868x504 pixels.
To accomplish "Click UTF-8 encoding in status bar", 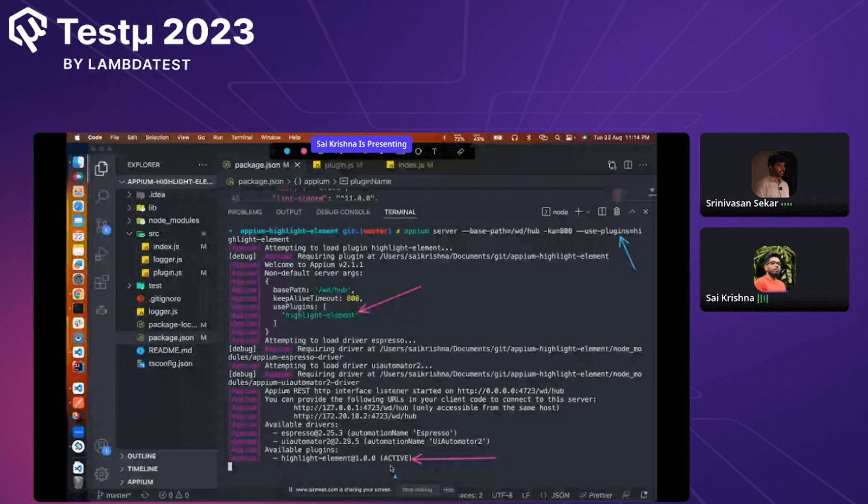I will click(502, 495).
